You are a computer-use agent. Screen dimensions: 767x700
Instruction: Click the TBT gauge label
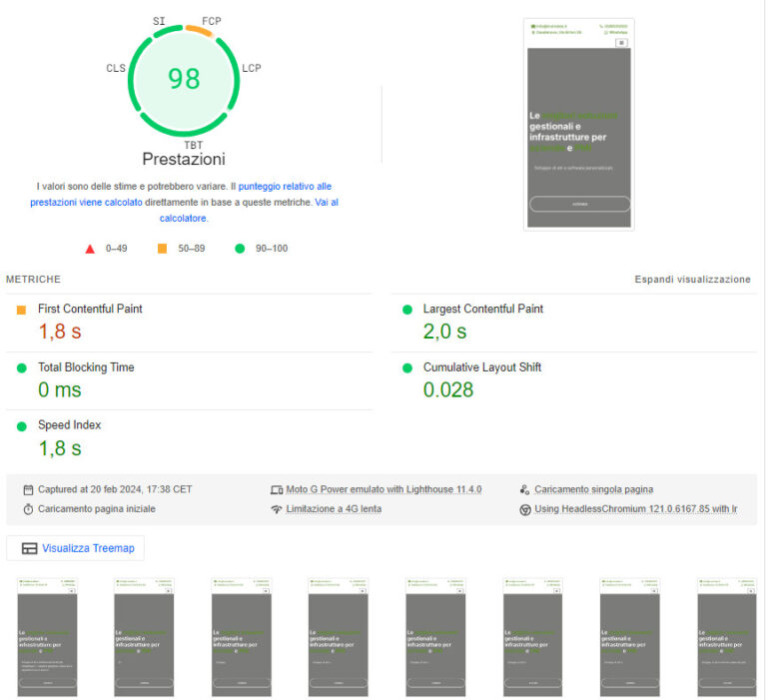193,145
